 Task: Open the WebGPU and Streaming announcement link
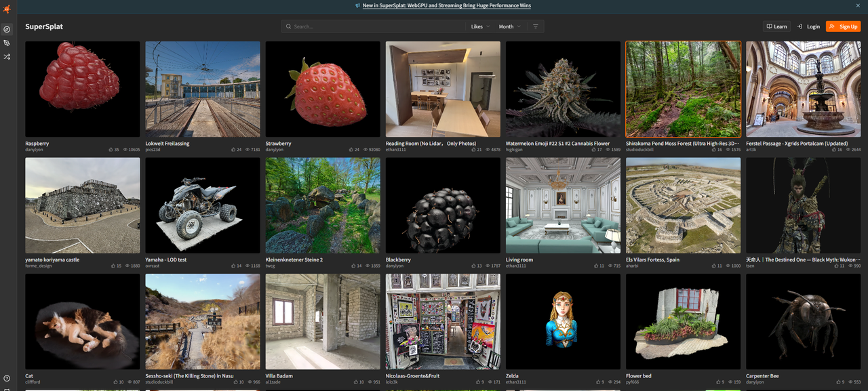447,5
